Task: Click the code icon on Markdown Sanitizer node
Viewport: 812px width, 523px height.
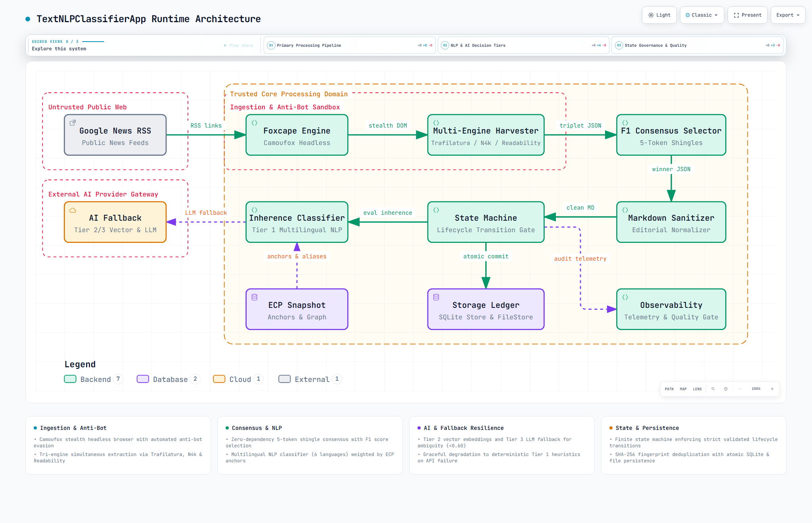Action: click(x=625, y=210)
